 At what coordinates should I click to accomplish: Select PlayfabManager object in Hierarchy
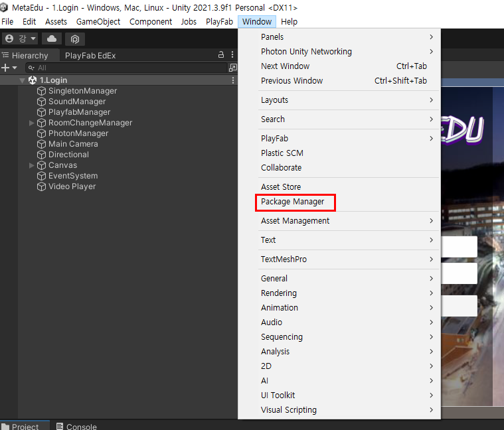[x=80, y=112]
